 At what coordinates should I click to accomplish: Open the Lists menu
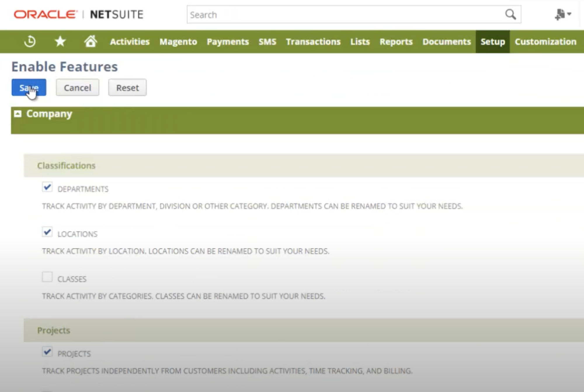pos(360,41)
